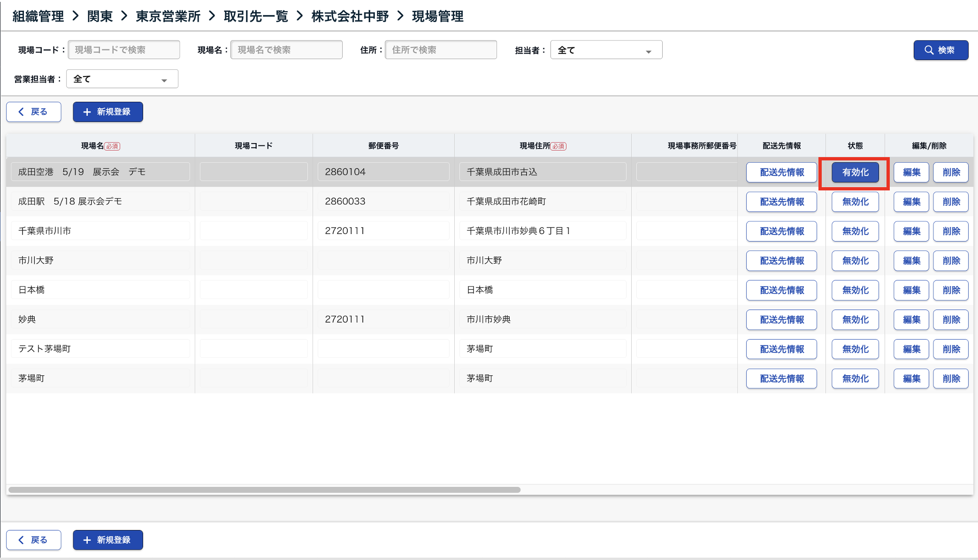Open 配送先情報 for 千葉県市川市 row
This screenshot has height=560, width=978.
point(781,231)
